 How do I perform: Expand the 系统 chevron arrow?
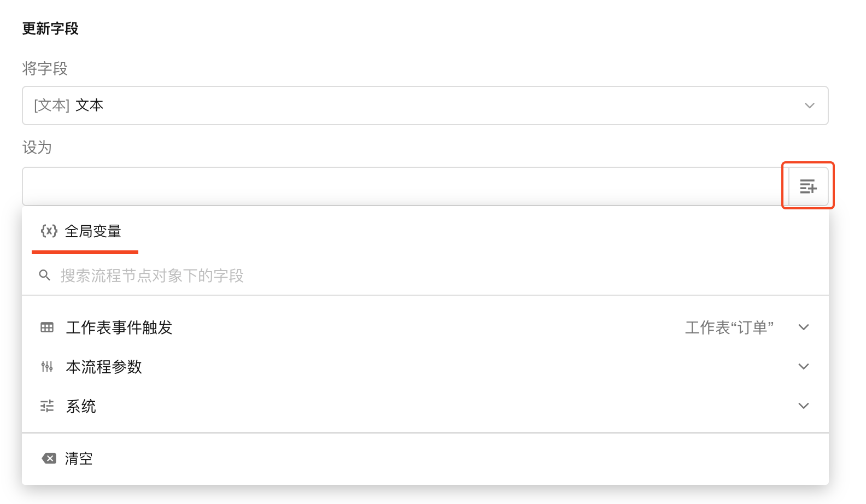(803, 406)
